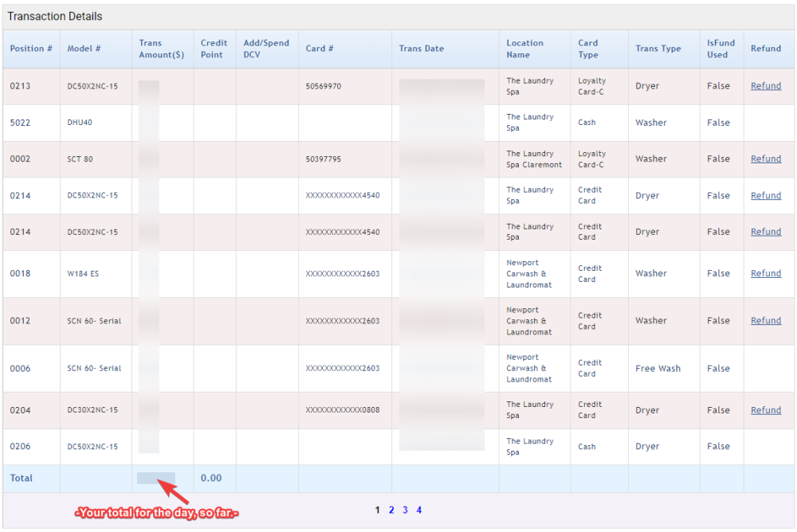This screenshot has width=797, height=532.
Task: Select Free Wash trans type cell
Action: coord(658,369)
